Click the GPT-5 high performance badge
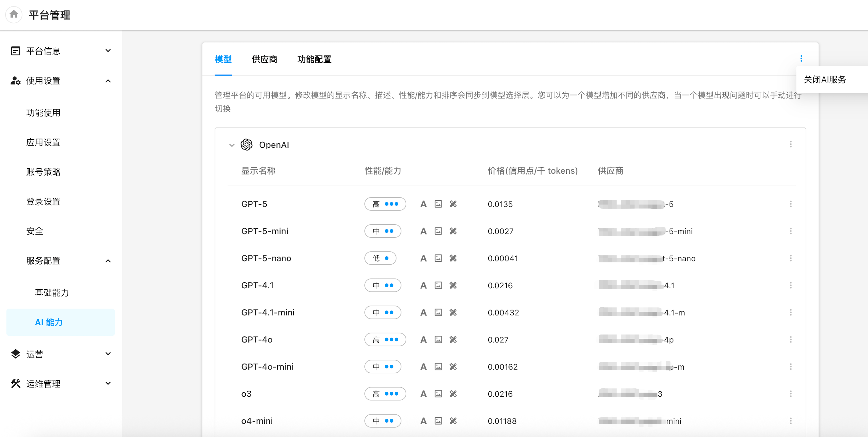868x437 pixels. [x=385, y=204]
